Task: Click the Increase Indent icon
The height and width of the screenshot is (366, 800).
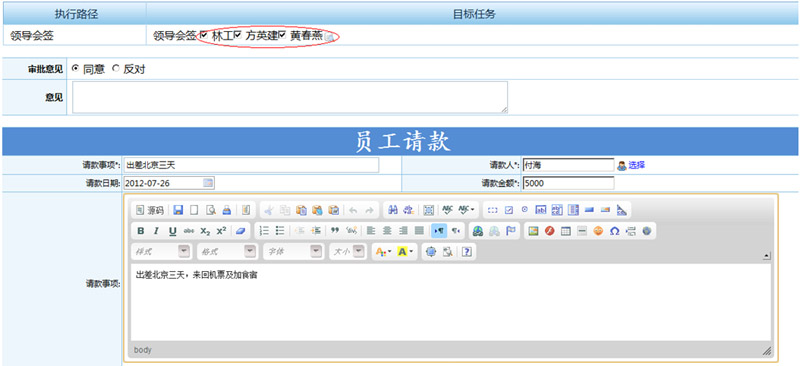Action: click(x=316, y=231)
